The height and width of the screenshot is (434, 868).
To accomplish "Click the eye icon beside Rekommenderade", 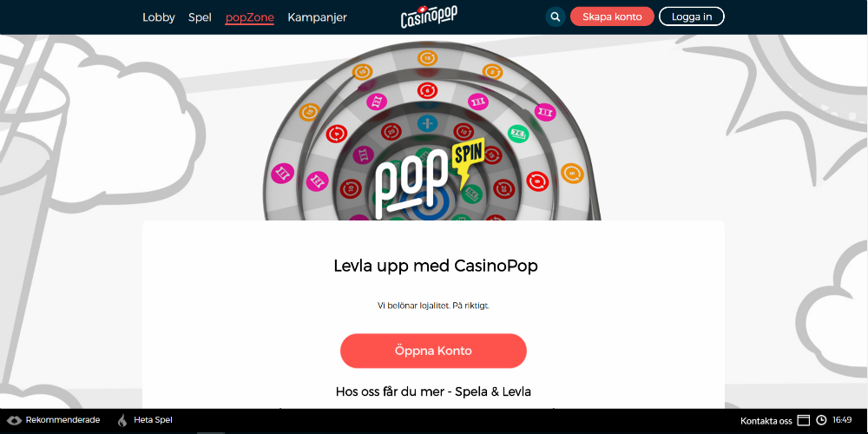I will pyautogui.click(x=15, y=420).
